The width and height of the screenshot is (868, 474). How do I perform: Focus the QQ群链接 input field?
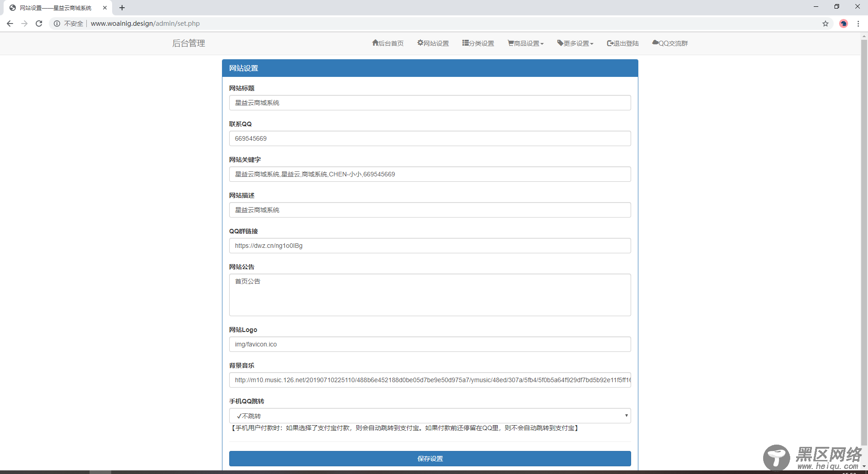pyautogui.click(x=430, y=246)
